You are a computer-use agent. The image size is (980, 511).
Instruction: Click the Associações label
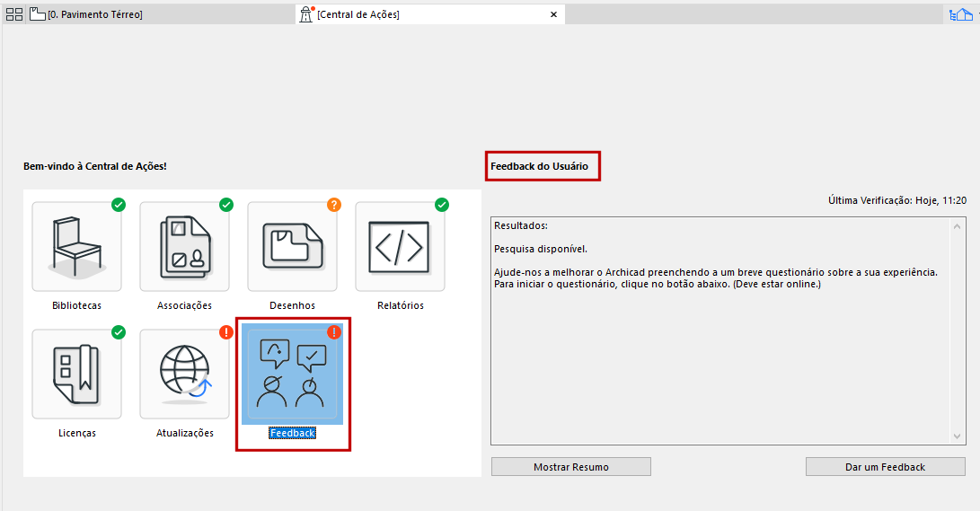[x=184, y=305]
